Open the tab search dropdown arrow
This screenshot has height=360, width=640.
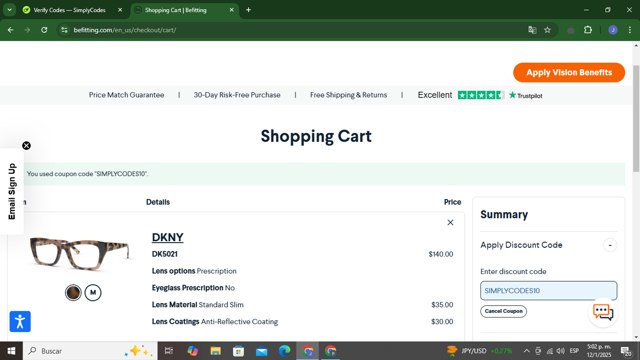9,10
